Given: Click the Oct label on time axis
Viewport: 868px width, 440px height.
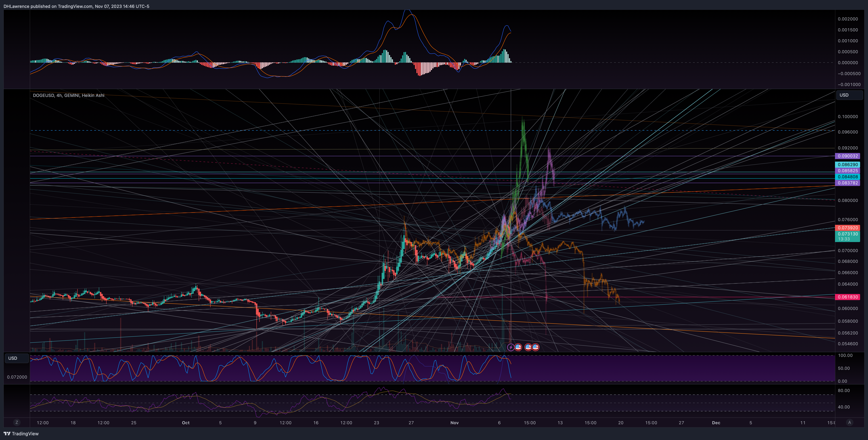Looking at the screenshot, I should coord(186,423).
